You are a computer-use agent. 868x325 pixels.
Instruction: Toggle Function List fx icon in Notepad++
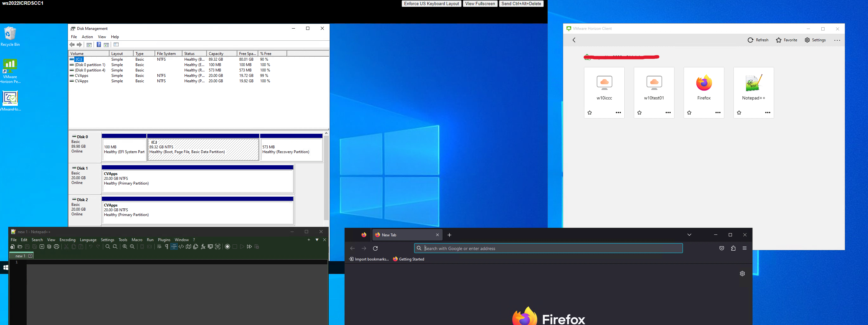pos(203,247)
